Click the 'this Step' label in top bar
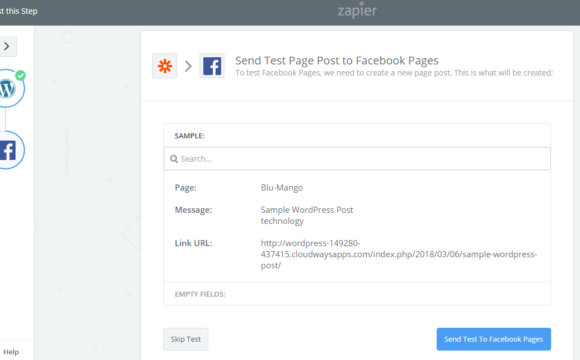Screen dimensions: 580x360 (21, 11)
